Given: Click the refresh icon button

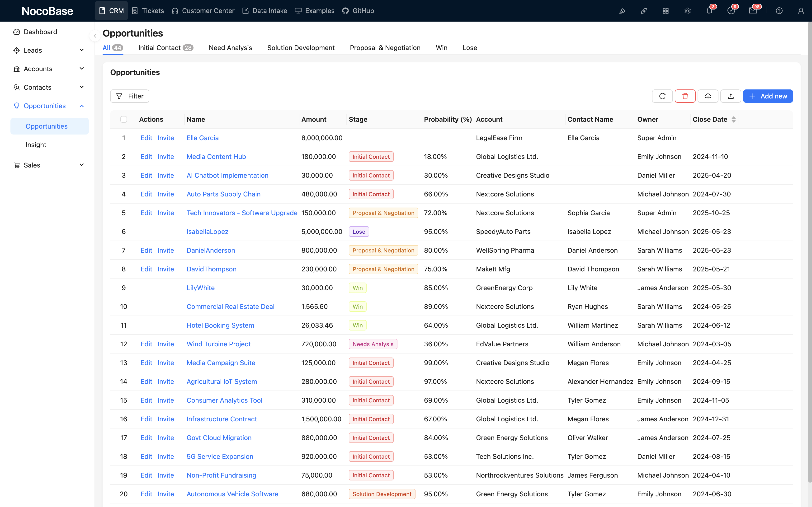Looking at the screenshot, I should tap(662, 96).
